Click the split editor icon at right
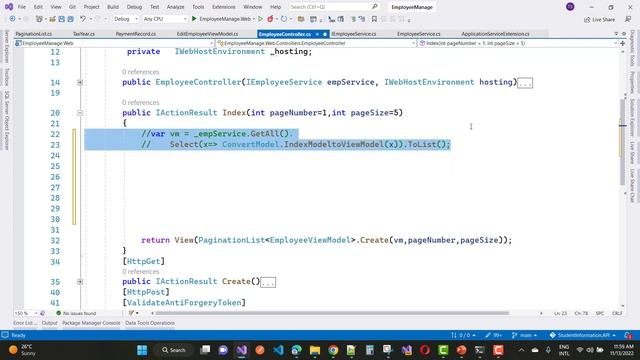The height and width of the screenshot is (360, 640). tap(622, 43)
